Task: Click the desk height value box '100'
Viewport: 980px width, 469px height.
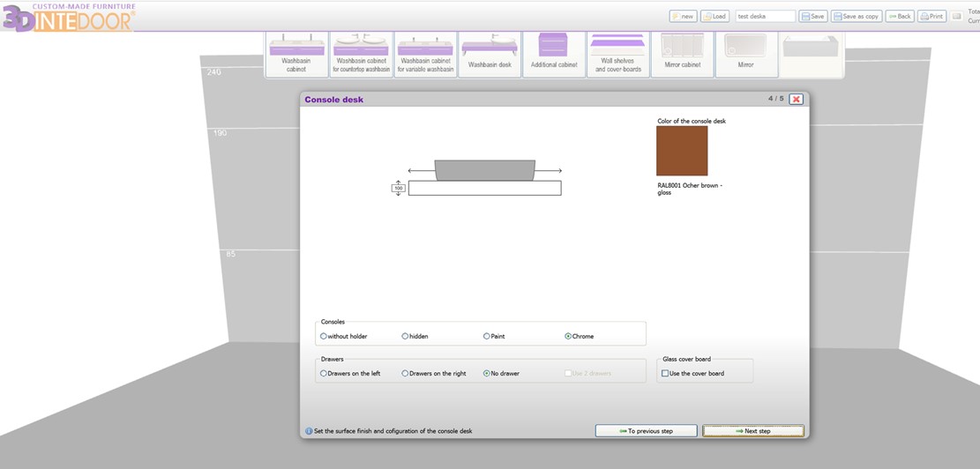Action: [398, 188]
